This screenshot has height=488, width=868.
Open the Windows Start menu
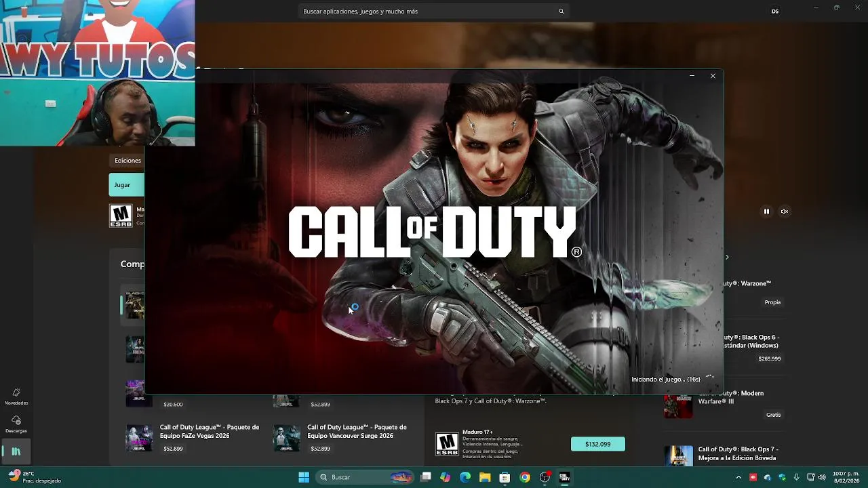(x=304, y=477)
